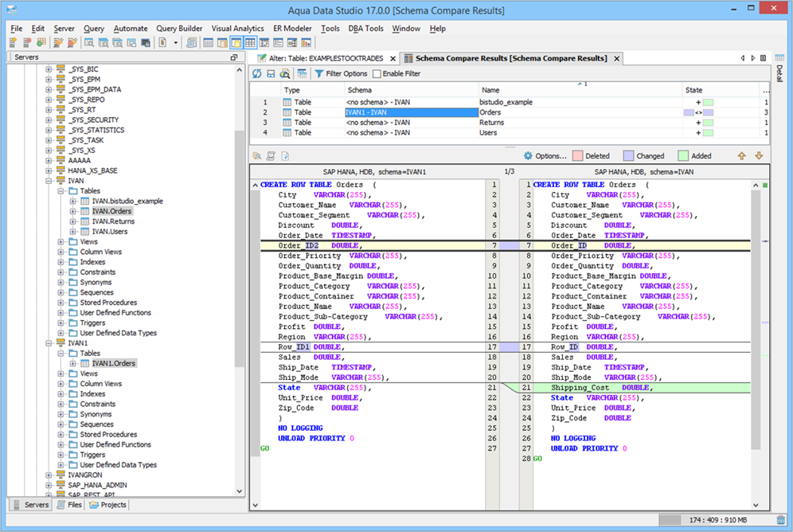Tick the Enable Filter checkbox

click(x=377, y=74)
